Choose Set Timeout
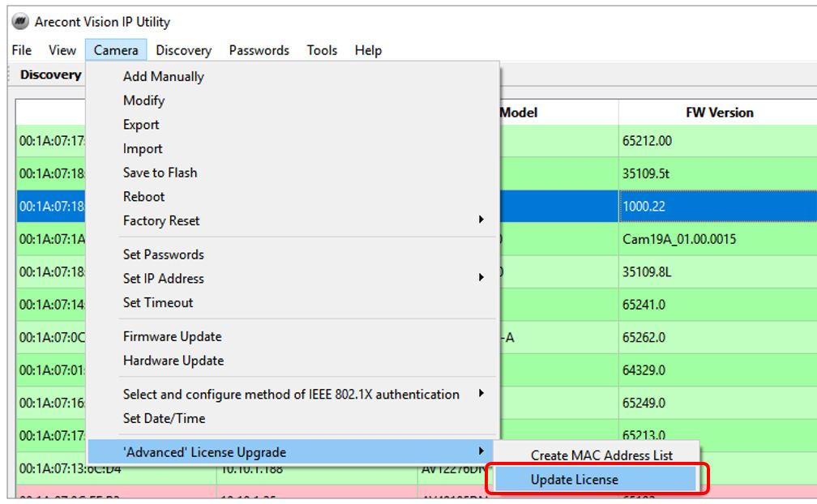This screenshot has width=817, height=504. [x=293, y=302]
